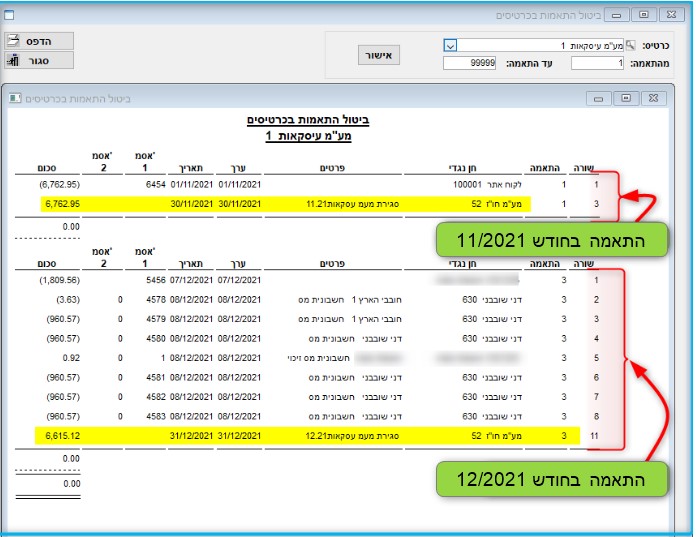The width and height of the screenshot is (696, 537).
Task: Click the עד התאמה: label
Action: pyautogui.click(x=529, y=63)
